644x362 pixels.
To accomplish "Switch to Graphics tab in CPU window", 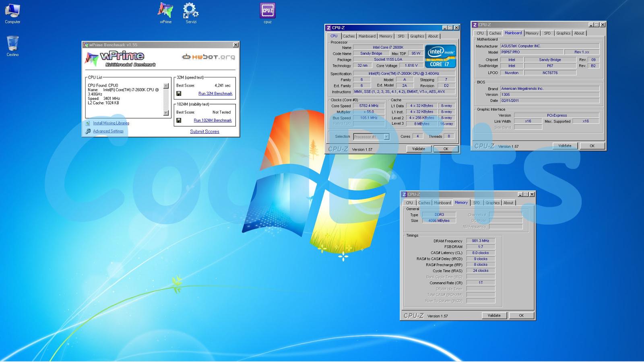I will pos(417,36).
